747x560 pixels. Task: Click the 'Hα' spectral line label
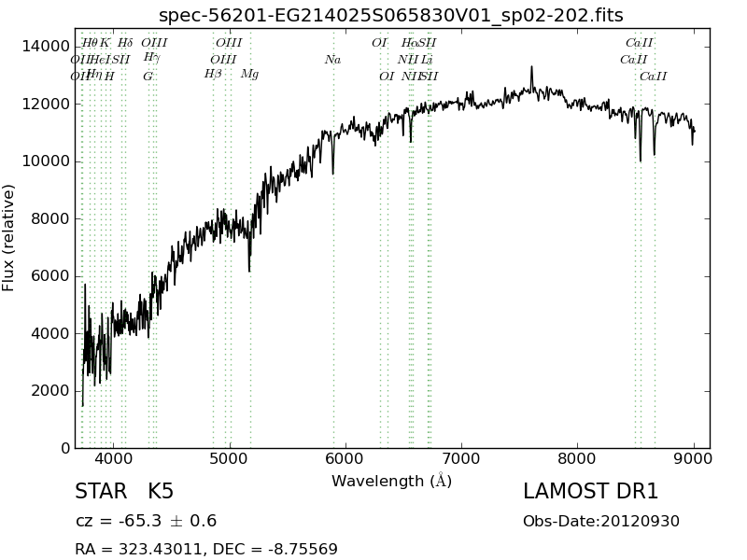point(409,43)
